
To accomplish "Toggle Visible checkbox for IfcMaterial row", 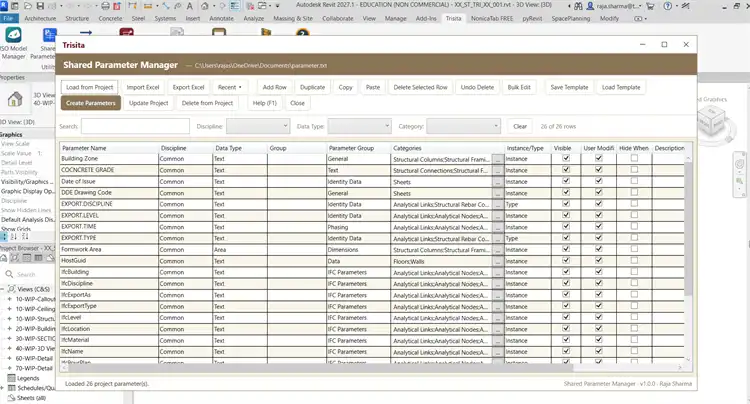I will pyautogui.click(x=566, y=340).
